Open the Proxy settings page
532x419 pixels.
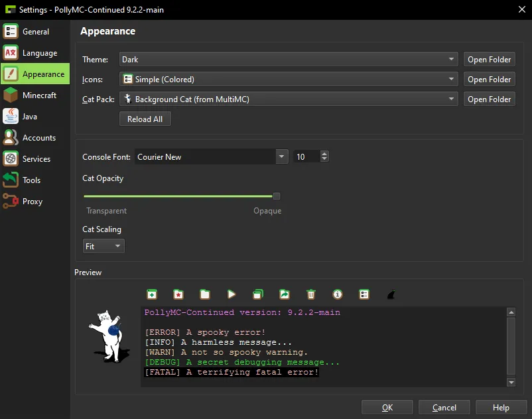(35, 201)
